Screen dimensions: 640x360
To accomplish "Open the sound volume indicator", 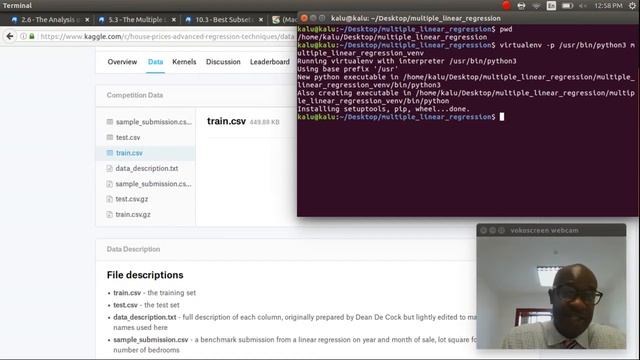I will pos(583,6).
